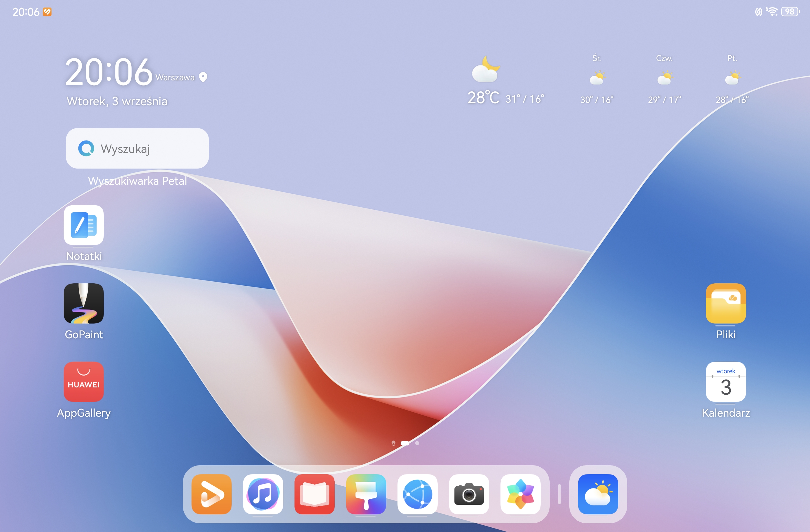Tap the date Wtorek, 3 września
The height and width of the screenshot is (532, 810).
click(117, 101)
